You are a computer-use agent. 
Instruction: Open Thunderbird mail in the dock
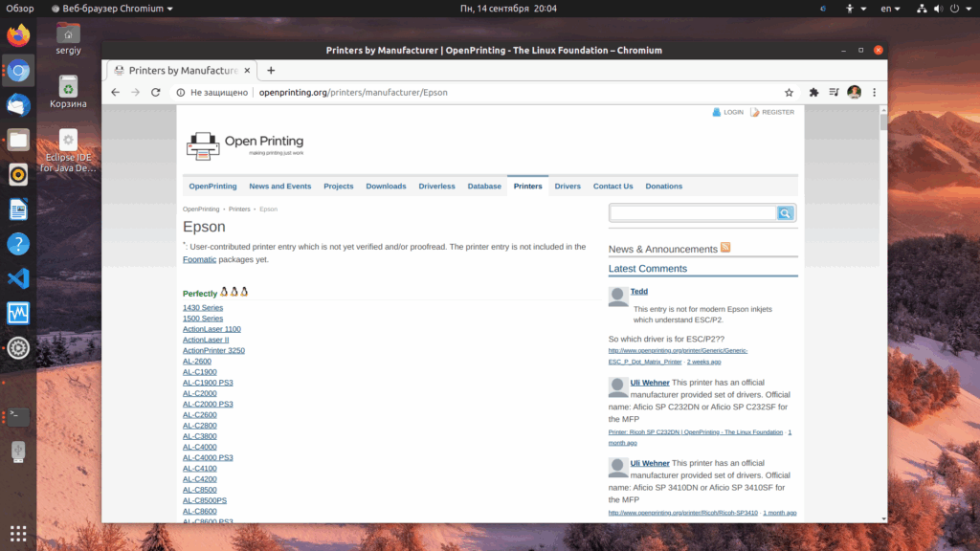click(x=18, y=105)
